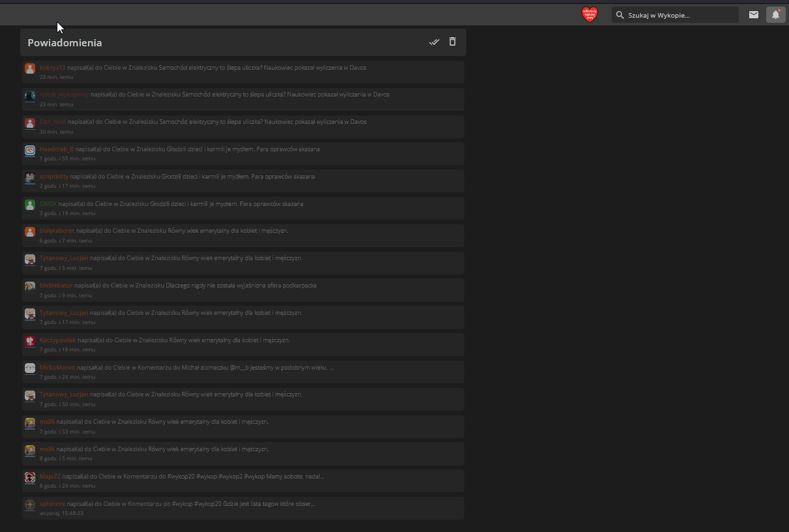Open Headcrab_B's avatar
Viewport: 789px width, 532px height.
30,151
